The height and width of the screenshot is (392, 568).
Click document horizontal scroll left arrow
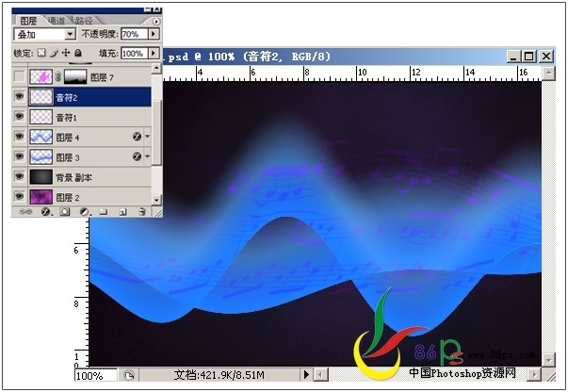(320, 375)
